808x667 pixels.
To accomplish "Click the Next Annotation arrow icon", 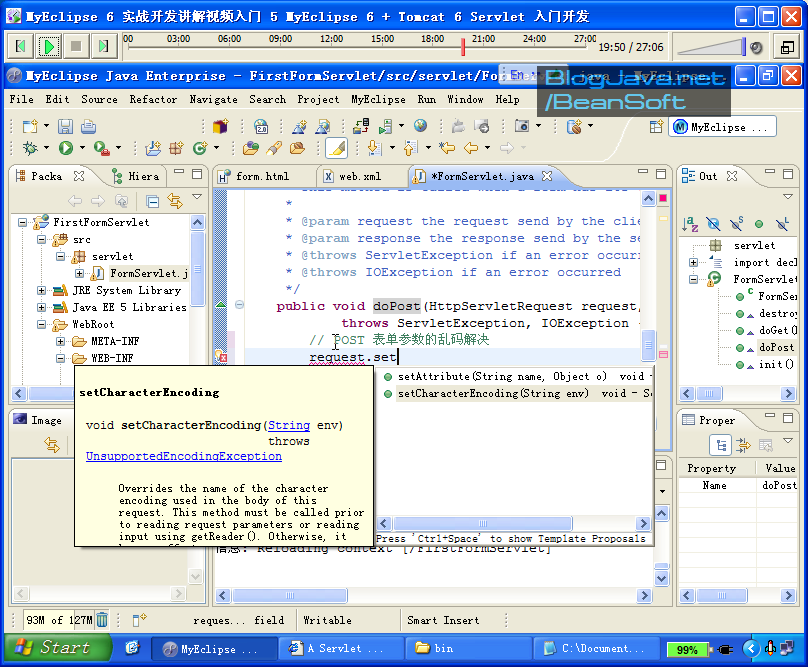I will (x=374, y=148).
